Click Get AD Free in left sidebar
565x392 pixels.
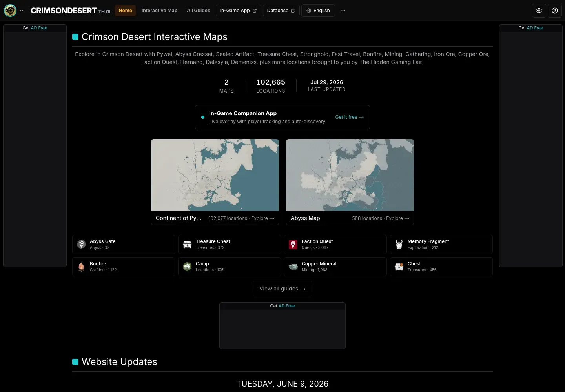[35, 28]
